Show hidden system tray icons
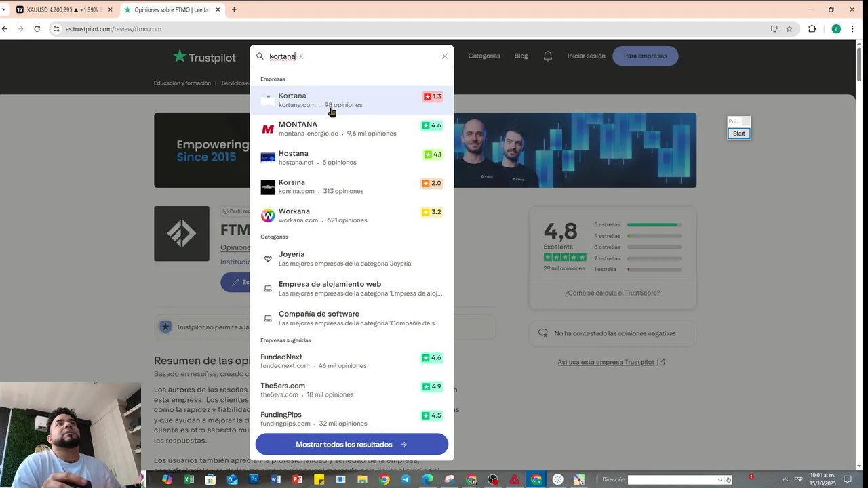The width and height of the screenshot is (868, 488). [785, 479]
